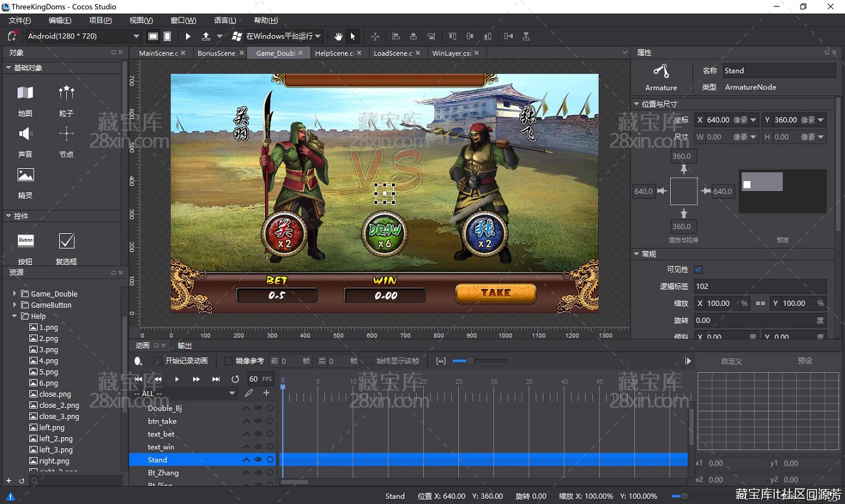The image size is (845, 504).
Task: Switch to 输出 output tab
Action: (185, 346)
